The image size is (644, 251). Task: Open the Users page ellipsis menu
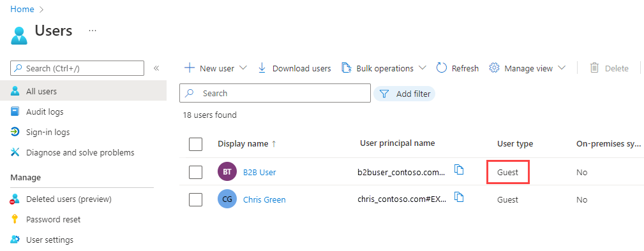pos(93,31)
